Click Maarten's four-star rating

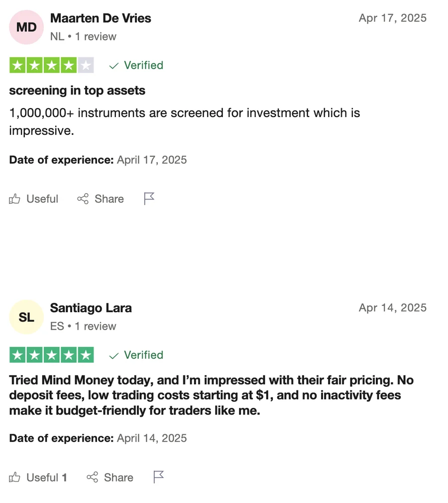tap(51, 65)
